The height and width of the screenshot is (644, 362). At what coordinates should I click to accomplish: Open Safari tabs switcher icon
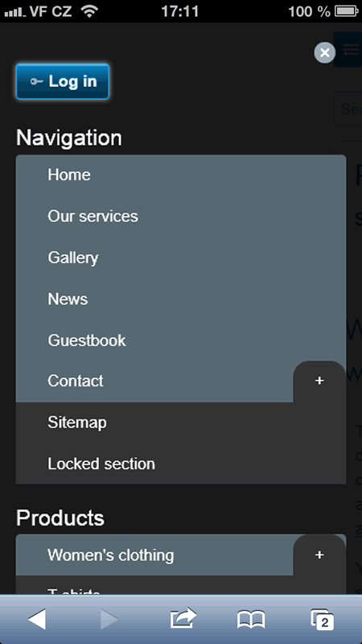click(x=323, y=619)
